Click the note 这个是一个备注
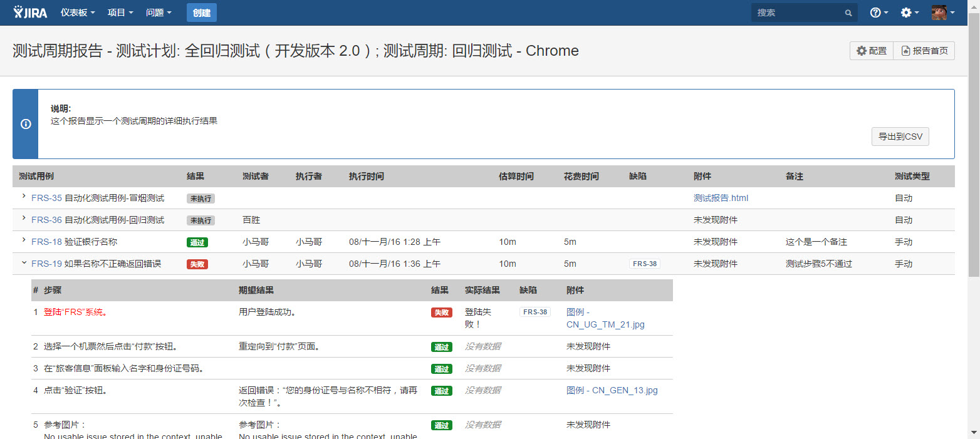Image resolution: width=980 pixels, height=439 pixels. 816,242
